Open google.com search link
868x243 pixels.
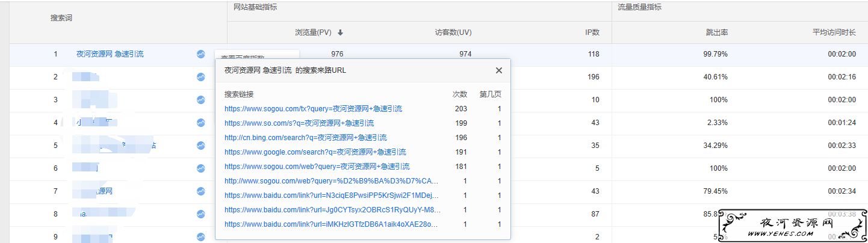pyautogui.click(x=315, y=152)
